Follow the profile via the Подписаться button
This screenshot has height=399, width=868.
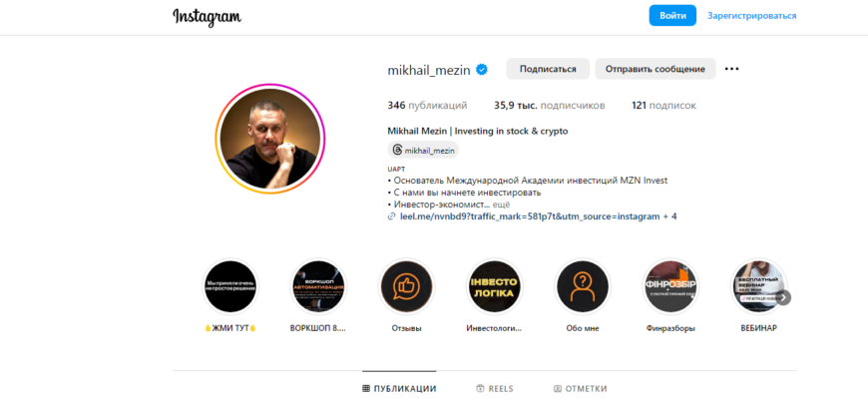click(548, 69)
